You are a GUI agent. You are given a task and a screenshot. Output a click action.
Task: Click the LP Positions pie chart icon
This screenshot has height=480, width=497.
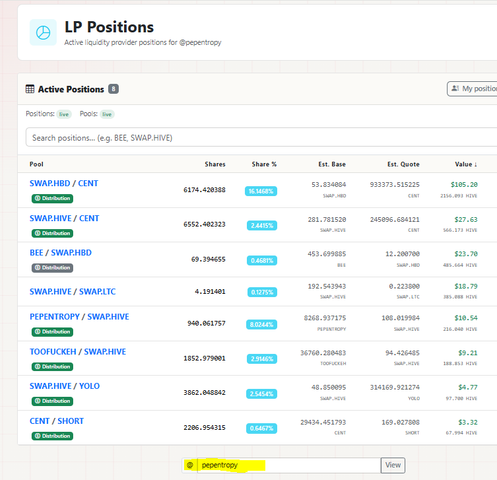point(43,32)
